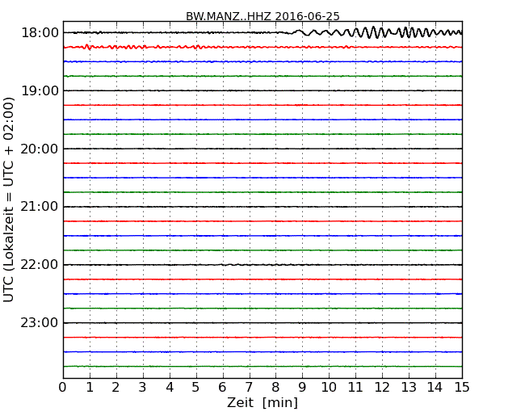Image resolution: width=525 pixels, height=420 pixels.
Task: Click the 21:00 time label
Action: pyautogui.click(x=40, y=207)
